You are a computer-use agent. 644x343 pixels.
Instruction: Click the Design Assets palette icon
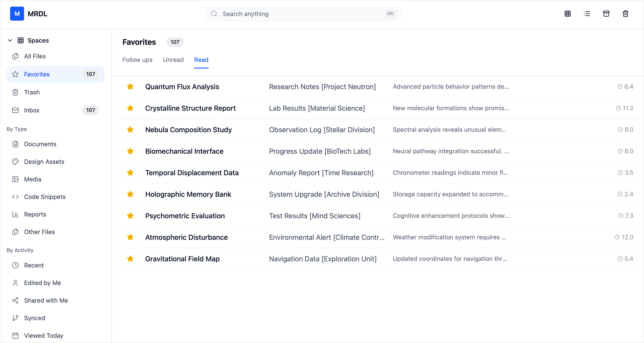[x=15, y=162]
